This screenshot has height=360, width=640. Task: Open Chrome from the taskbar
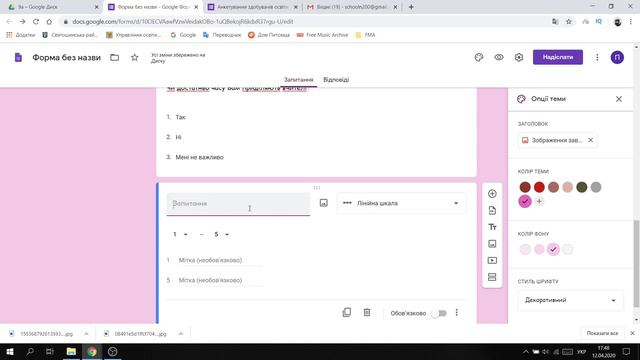[92, 351]
